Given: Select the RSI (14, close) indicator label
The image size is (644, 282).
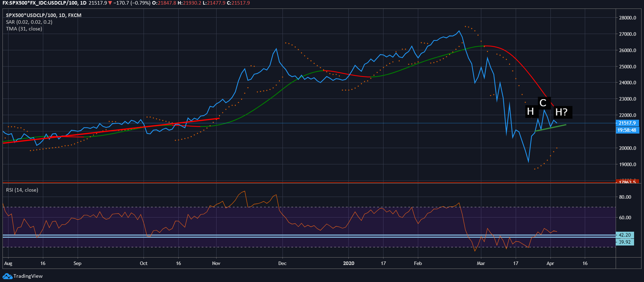Looking at the screenshot, I should 22,190.
